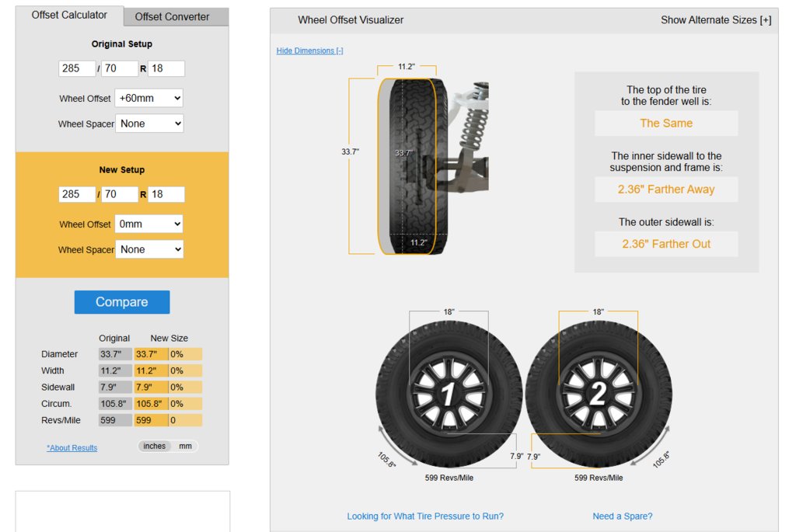The height and width of the screenshot is (532, 796).
Task: Click the Revs/Mile difference cell showing 0
Action: [185, 420]
